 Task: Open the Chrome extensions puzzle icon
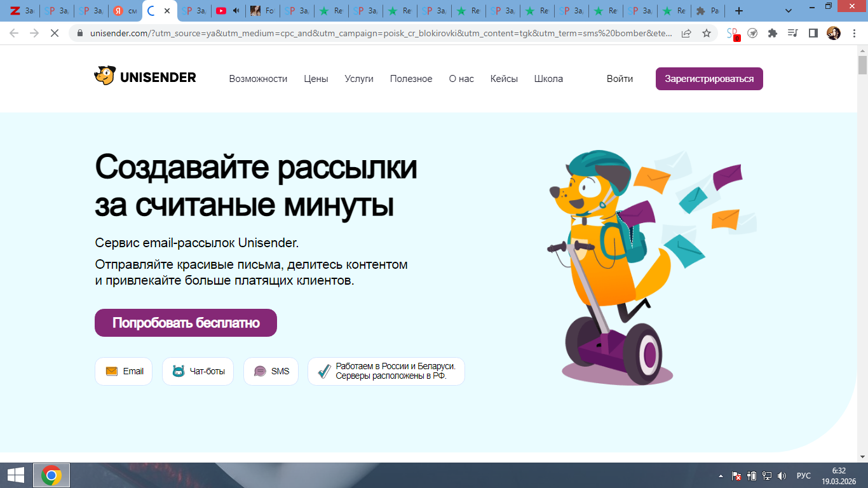(x=773, y=33)
